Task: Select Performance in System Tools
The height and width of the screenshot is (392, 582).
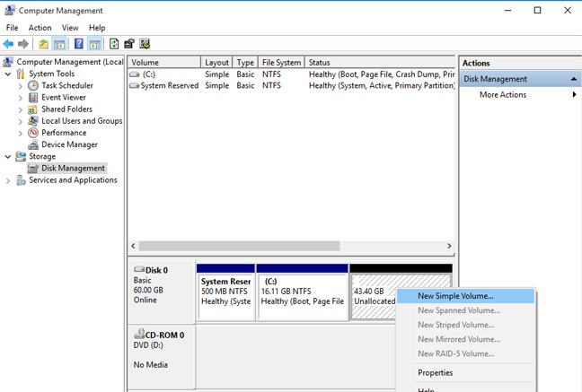Action: 64,133
